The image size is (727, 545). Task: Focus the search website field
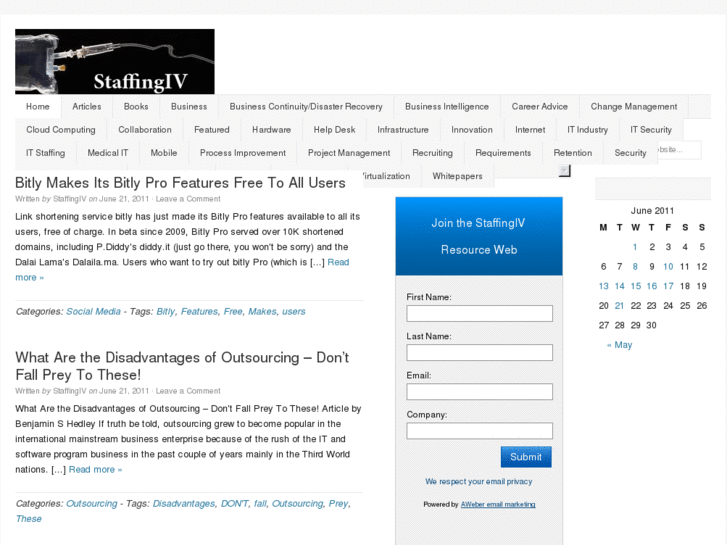click(679, 150)
